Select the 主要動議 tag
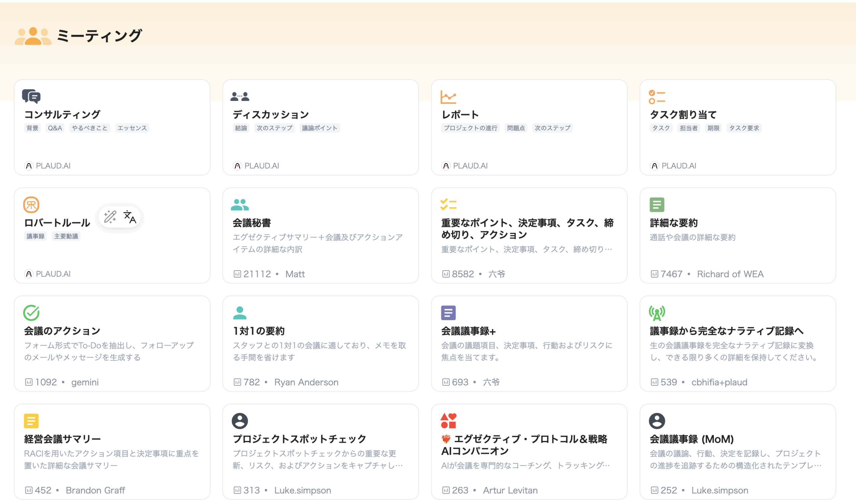 (66, 236)
